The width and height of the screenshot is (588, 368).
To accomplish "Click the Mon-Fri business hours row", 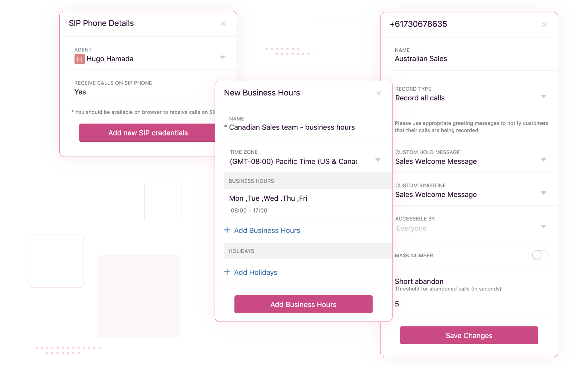I will coord(302,203).
